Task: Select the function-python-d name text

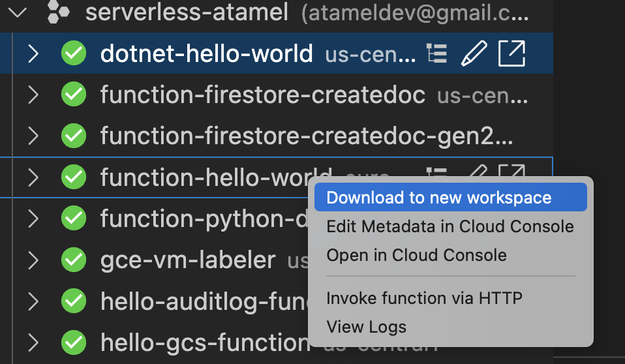Action: [204, 219]
